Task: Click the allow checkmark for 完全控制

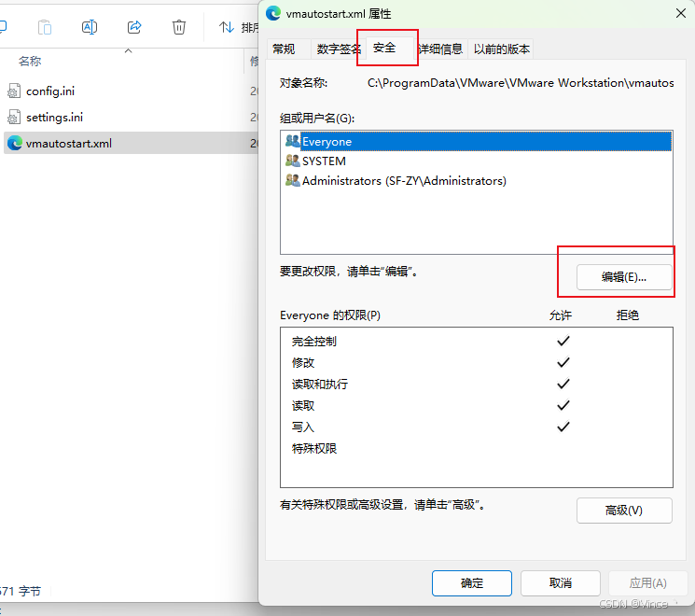Action: [x=563, y=341]
